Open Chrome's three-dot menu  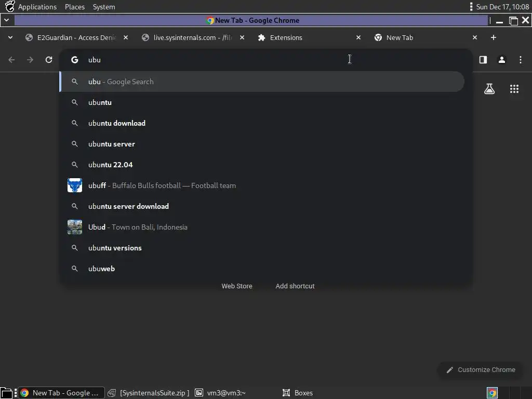pyautogui.click(x=521, y=60)
